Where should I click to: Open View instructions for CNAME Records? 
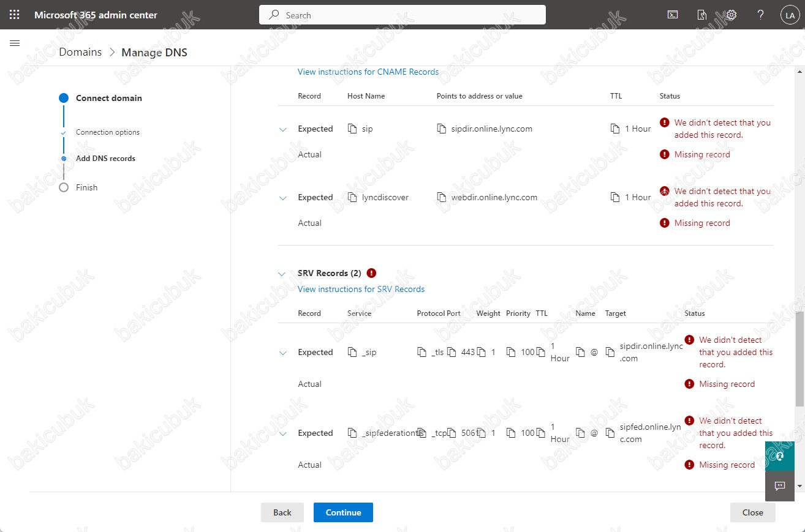pos(368,72)
